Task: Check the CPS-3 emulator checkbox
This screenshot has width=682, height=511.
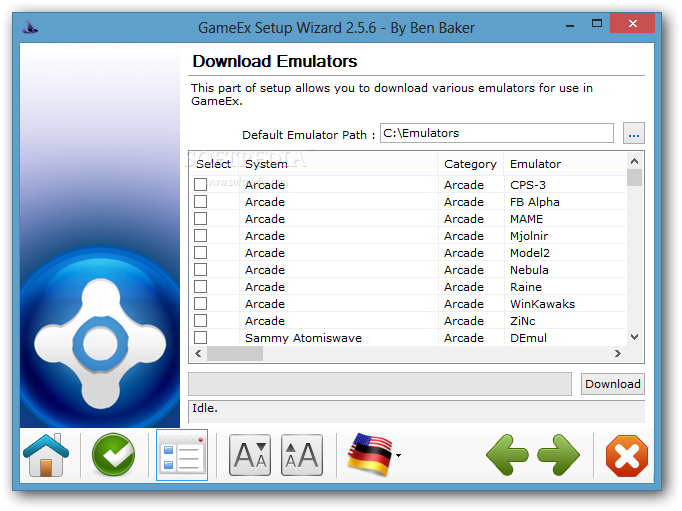Action: (x=201, y=184)
